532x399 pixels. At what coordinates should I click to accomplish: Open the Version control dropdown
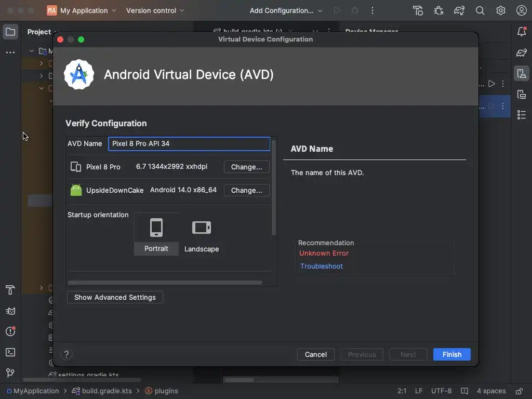click(x=155, y=10)
